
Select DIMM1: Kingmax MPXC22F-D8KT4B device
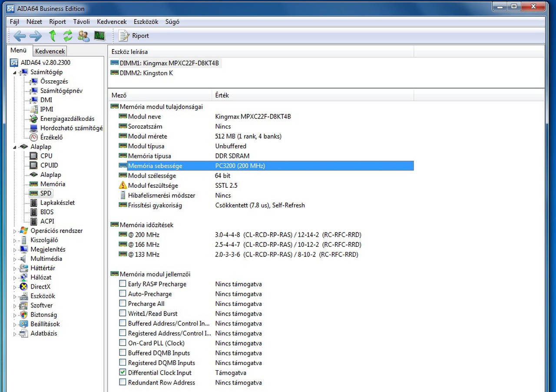(x=165, y=63)
